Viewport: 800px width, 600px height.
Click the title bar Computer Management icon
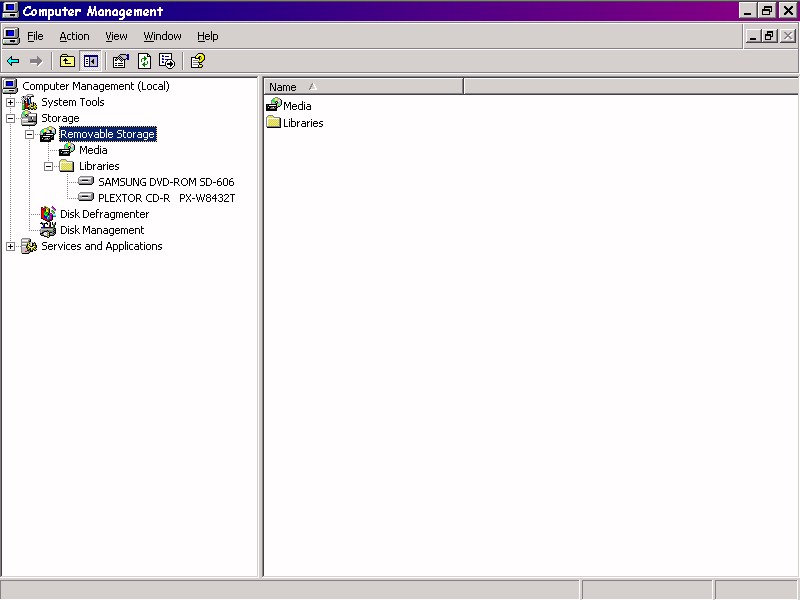[10, 10]
